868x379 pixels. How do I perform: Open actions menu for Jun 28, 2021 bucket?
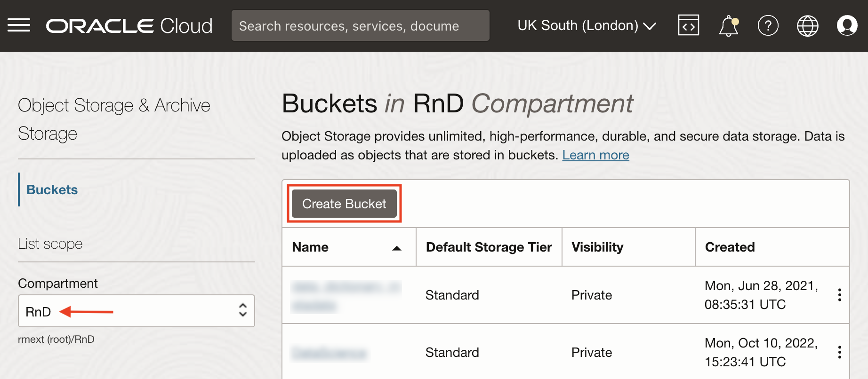click(x=839, y=295)
